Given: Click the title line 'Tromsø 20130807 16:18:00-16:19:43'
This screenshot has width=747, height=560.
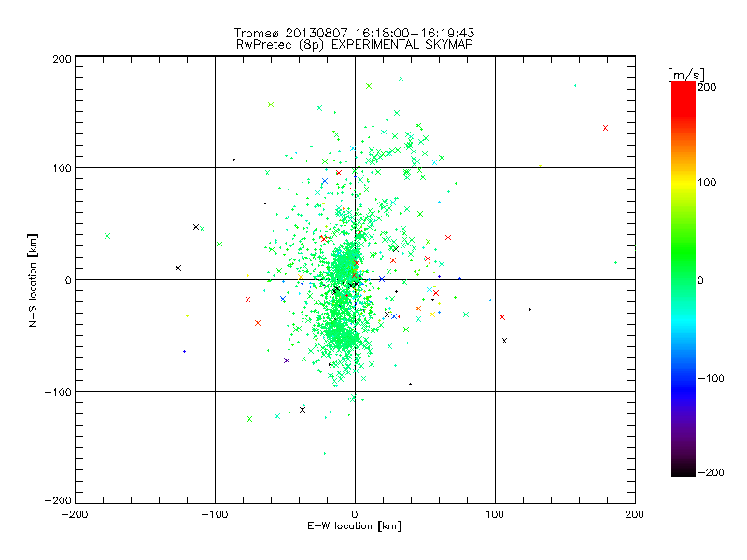Looking at the screenshot, I should (x=354, y=33).
